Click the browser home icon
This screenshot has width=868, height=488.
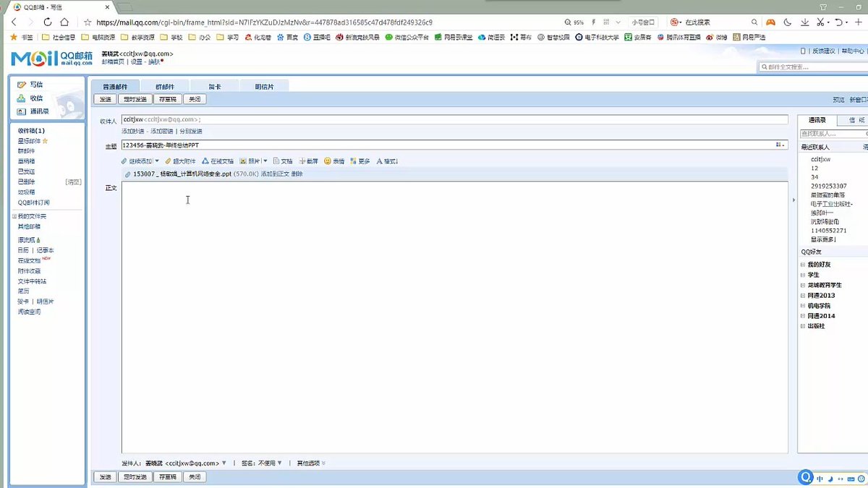pyautogui.click(x=65, y=22)
